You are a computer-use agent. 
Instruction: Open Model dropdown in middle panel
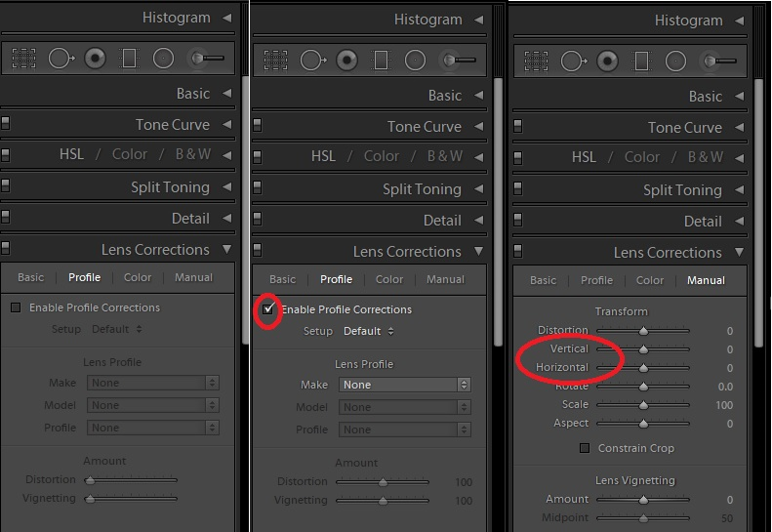[x=405, y=407]
